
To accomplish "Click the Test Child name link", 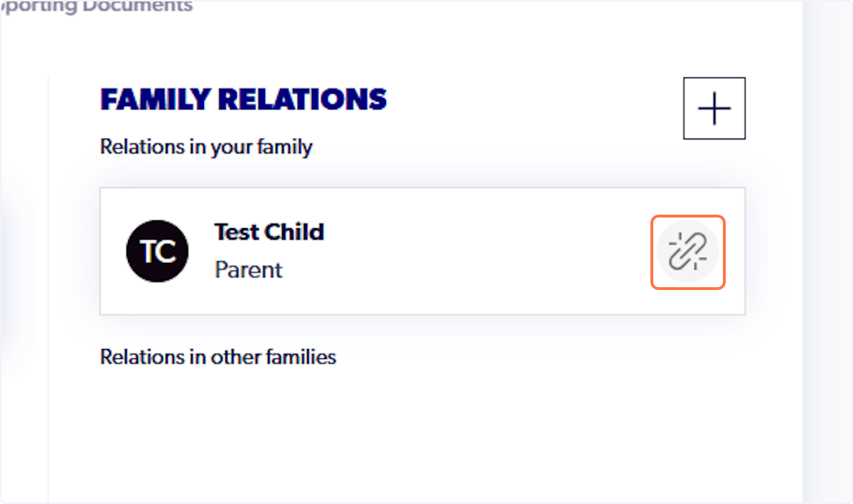I will [269, 232].
